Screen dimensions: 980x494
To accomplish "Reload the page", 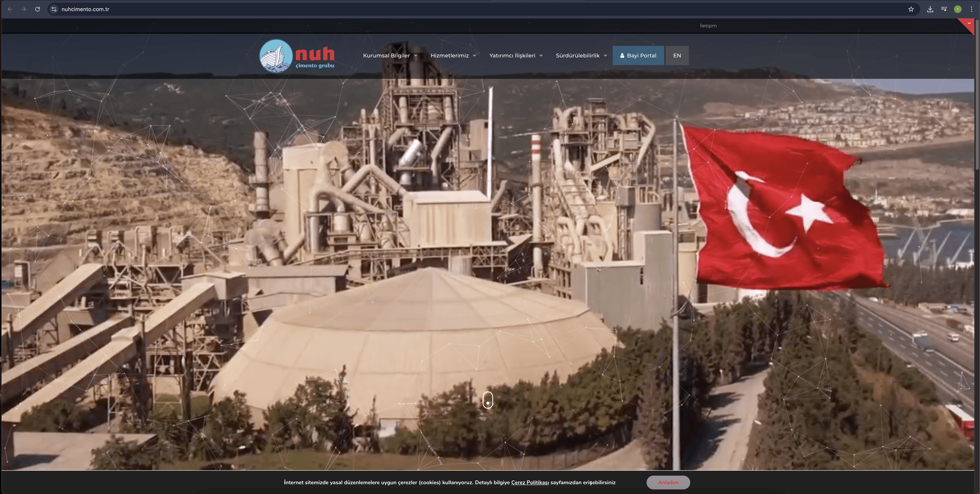I will click(37, 9).
